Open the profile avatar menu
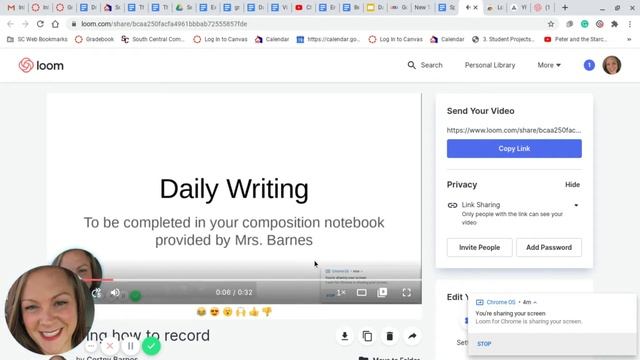The width and height of the screenshot is (640, 360). tap(611, 65)
